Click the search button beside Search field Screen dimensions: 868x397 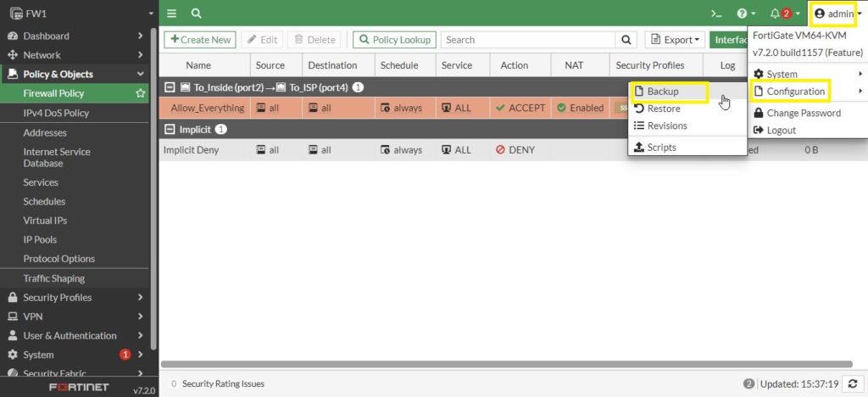click(x=626, y=40)
